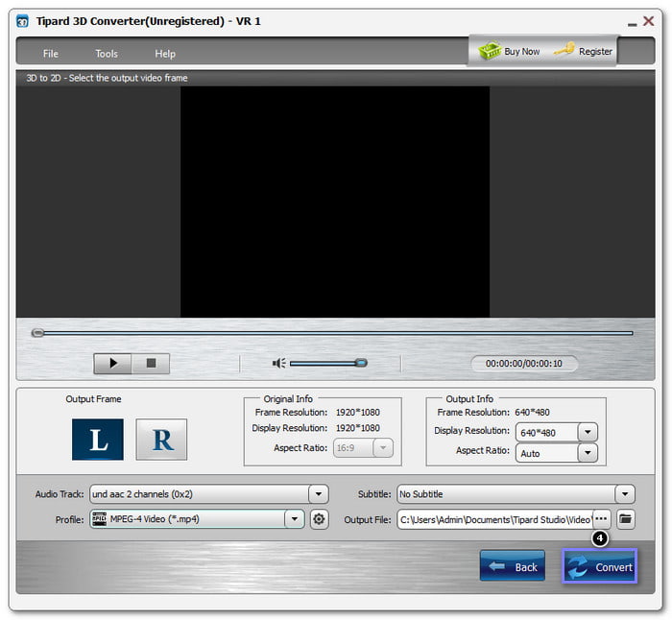Open the output folder
The image size is (672, 620).
pyautogui.click(x=626, y=519)
